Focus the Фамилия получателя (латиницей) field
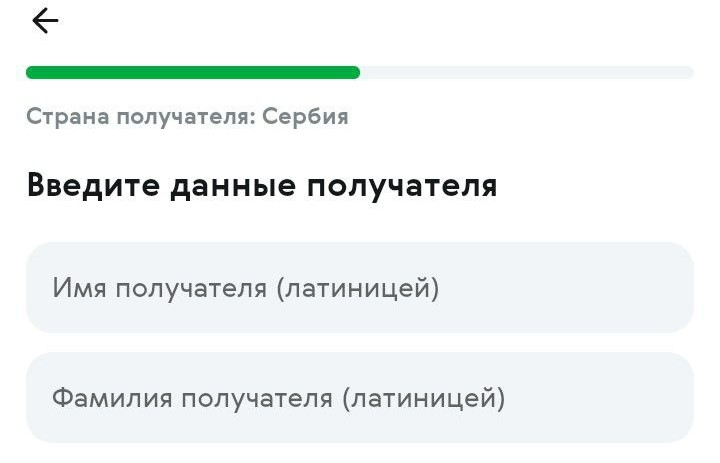 coord(359,398)
